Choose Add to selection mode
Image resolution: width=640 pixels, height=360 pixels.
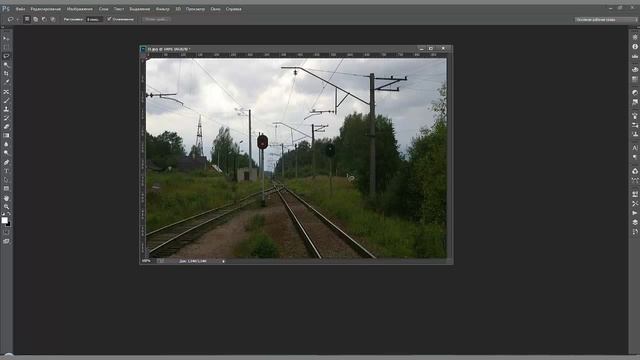click(x=36, y=19)
